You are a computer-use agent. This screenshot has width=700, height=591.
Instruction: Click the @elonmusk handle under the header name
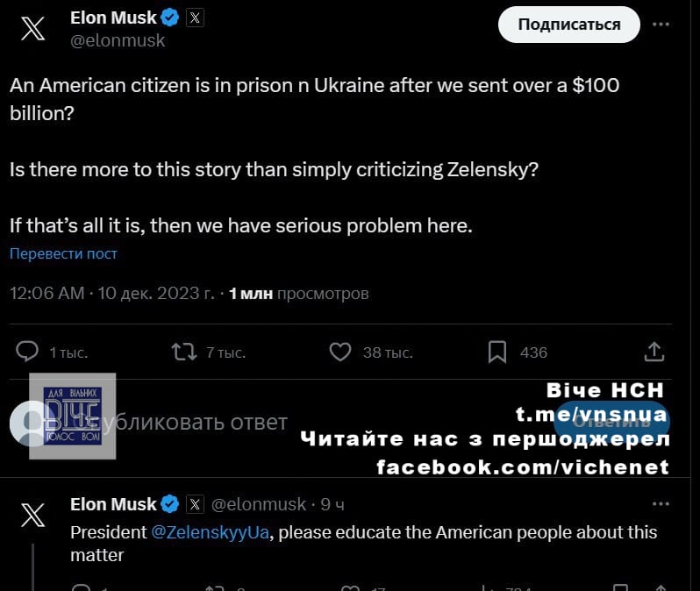(x=118, y=40)
